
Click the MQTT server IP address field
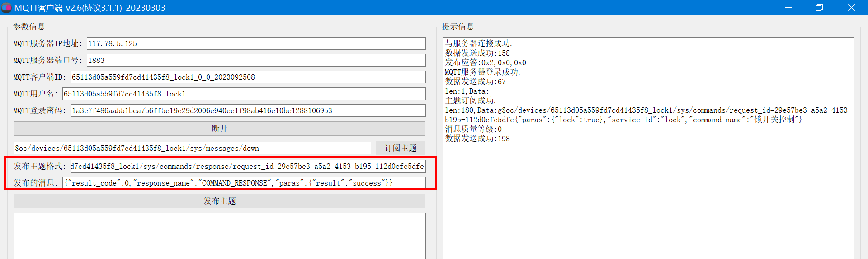256,43
